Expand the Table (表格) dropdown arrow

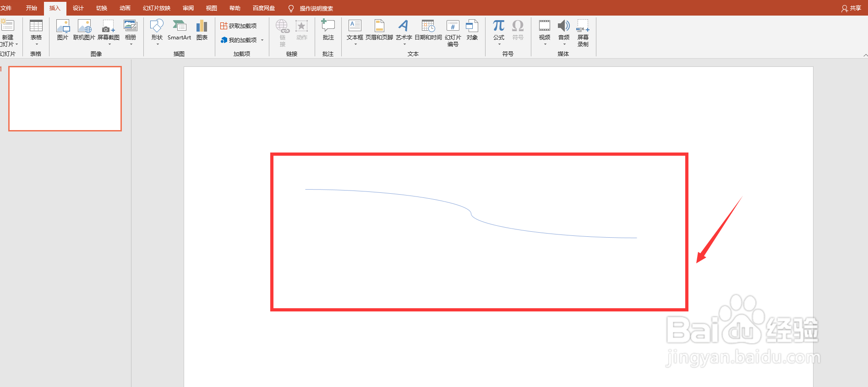[37, 44]
